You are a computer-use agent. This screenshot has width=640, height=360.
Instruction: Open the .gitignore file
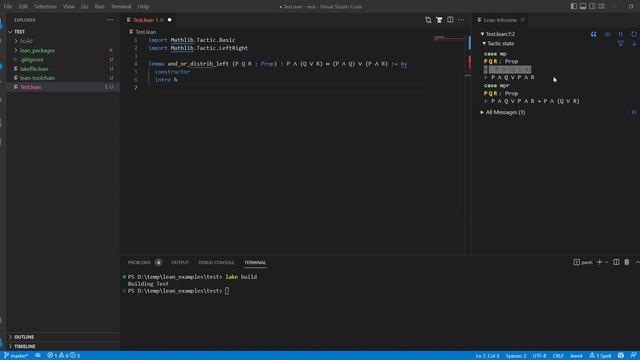pyautogui.click(x=32, y=60)
